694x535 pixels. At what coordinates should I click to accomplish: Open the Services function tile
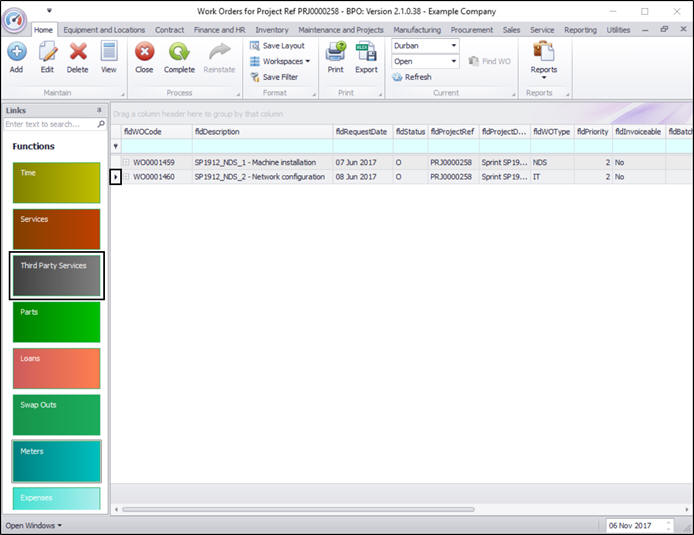56,229
